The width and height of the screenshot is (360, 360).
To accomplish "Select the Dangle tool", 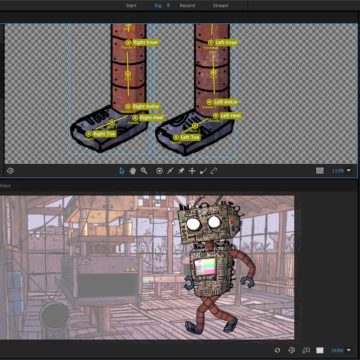I will [x=203, y=171].
